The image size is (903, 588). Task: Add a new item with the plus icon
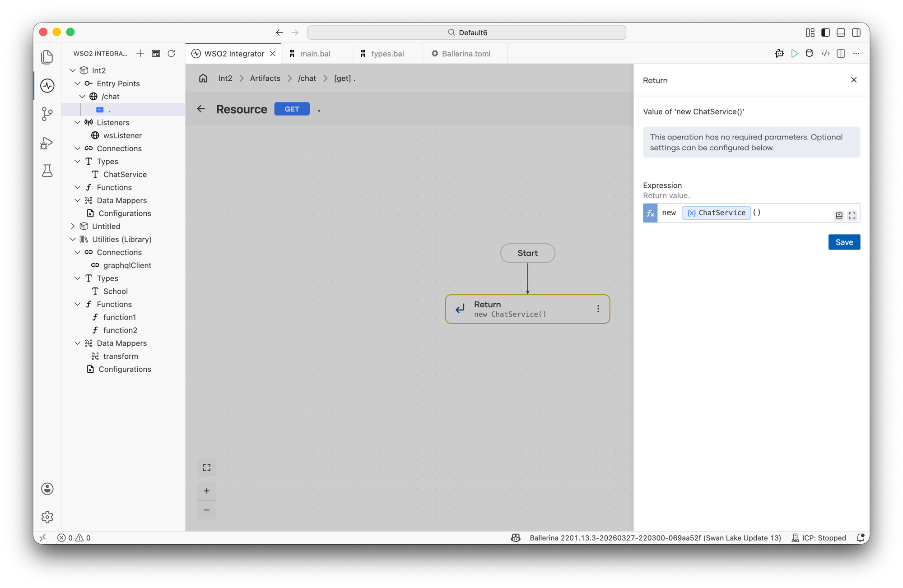[140, 54]
